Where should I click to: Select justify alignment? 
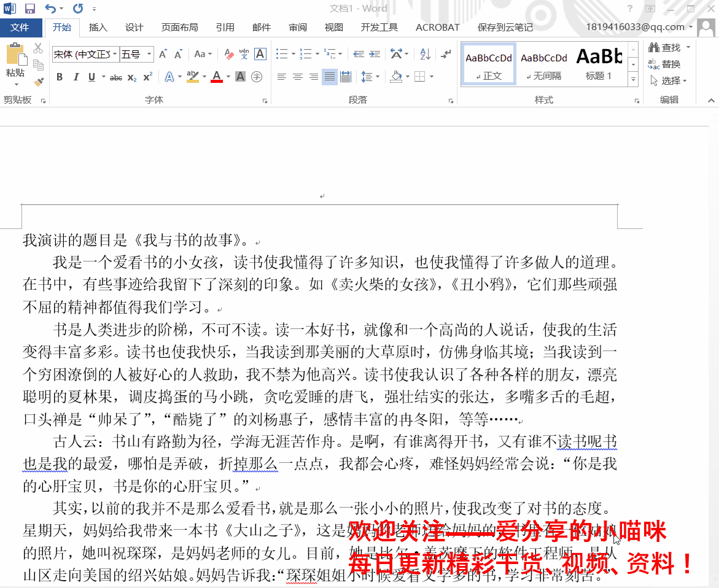coord(330,77)
